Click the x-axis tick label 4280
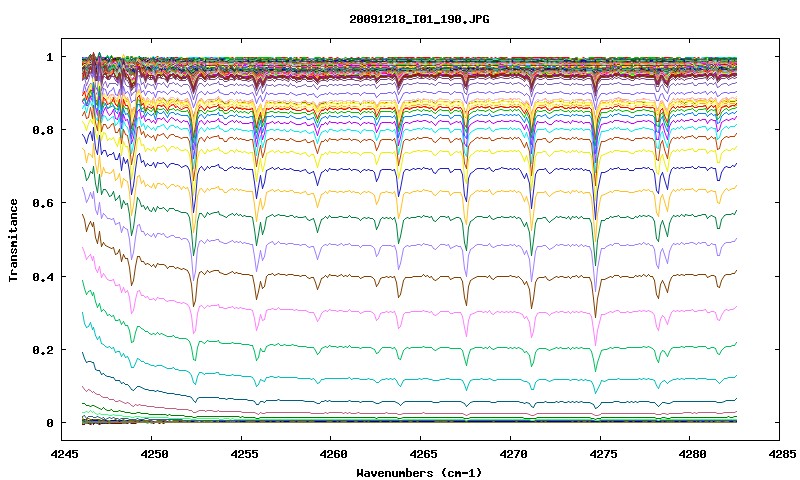 pos(690,454)
